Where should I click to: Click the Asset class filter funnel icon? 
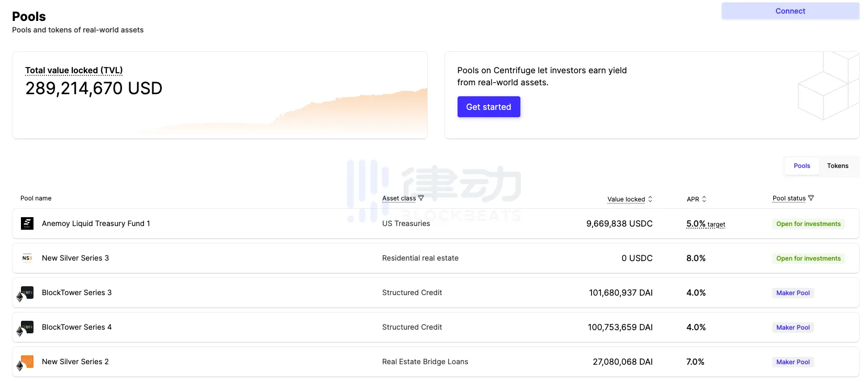point(421,198)
